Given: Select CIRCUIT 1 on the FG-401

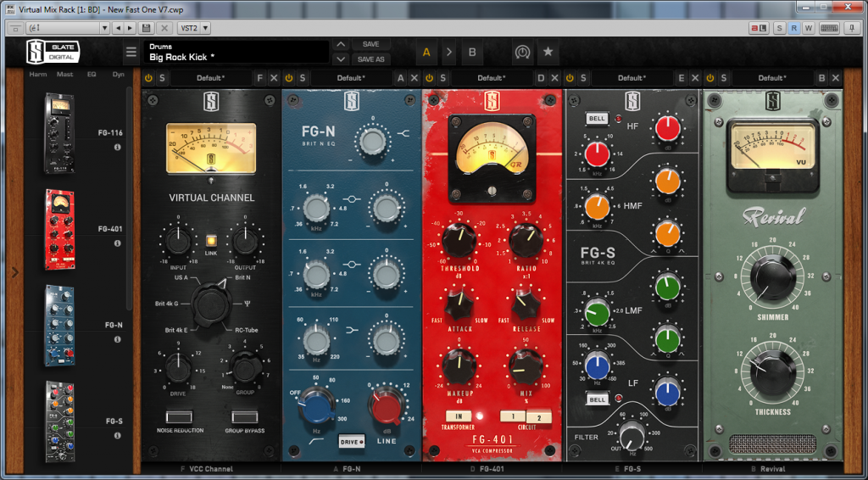Looking at the screenshot, I should [513, 416].
